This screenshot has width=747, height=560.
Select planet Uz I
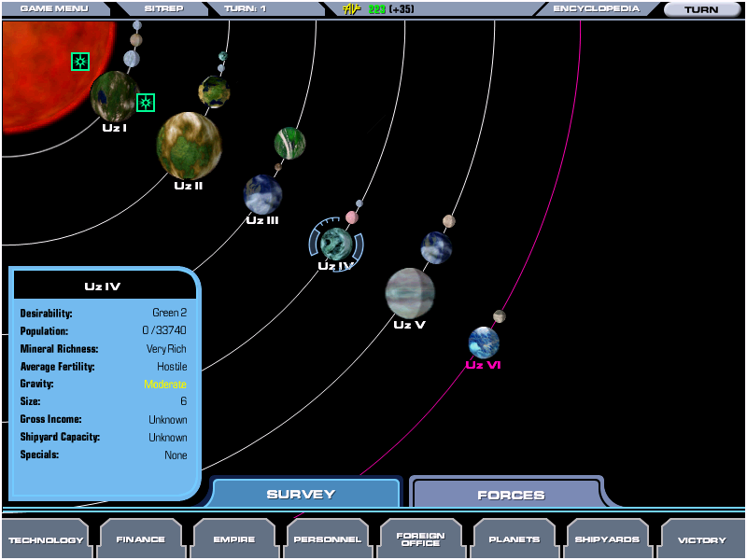(114, 96)
